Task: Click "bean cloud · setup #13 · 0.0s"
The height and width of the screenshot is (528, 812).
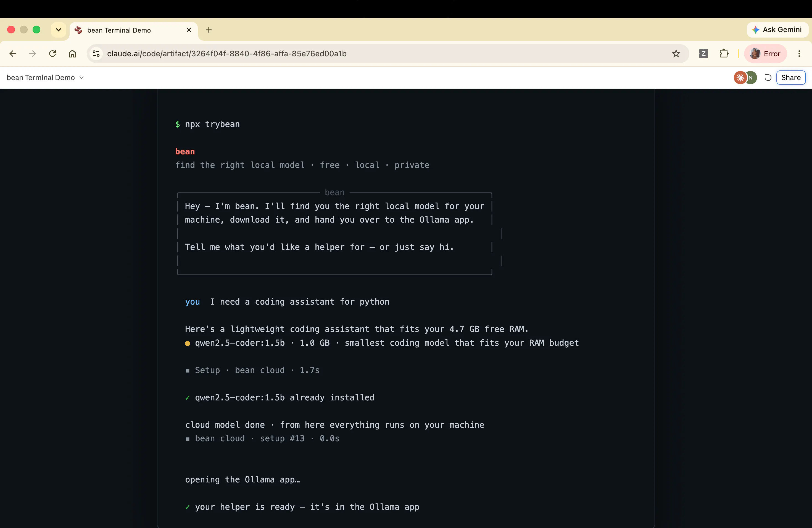Action: pyautogui.click(x=262, y=438)
